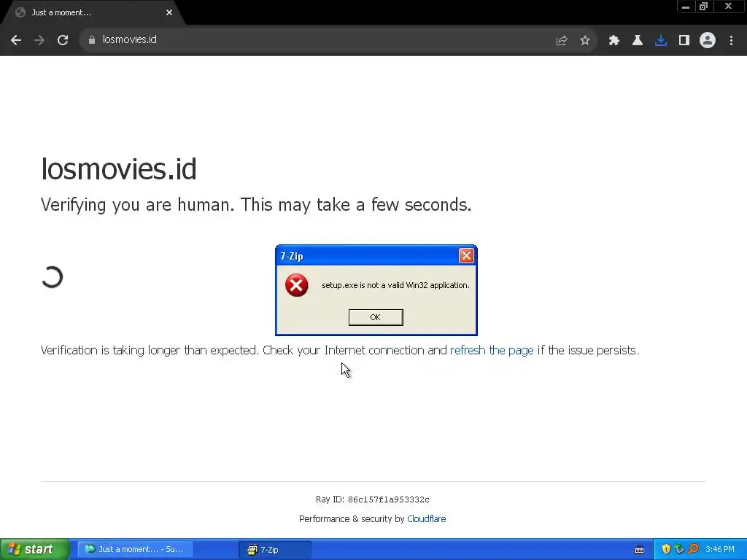The width and height of the screenshot is (747, 560).
Task: Select the 'Just a moment...' browser tab
Action: click(x=93, y=13)
